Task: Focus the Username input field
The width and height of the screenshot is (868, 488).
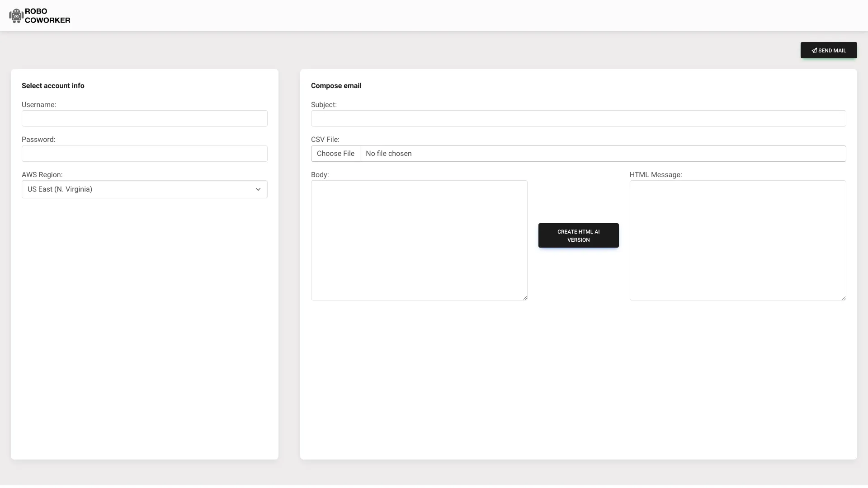Action: pos(144,118)
